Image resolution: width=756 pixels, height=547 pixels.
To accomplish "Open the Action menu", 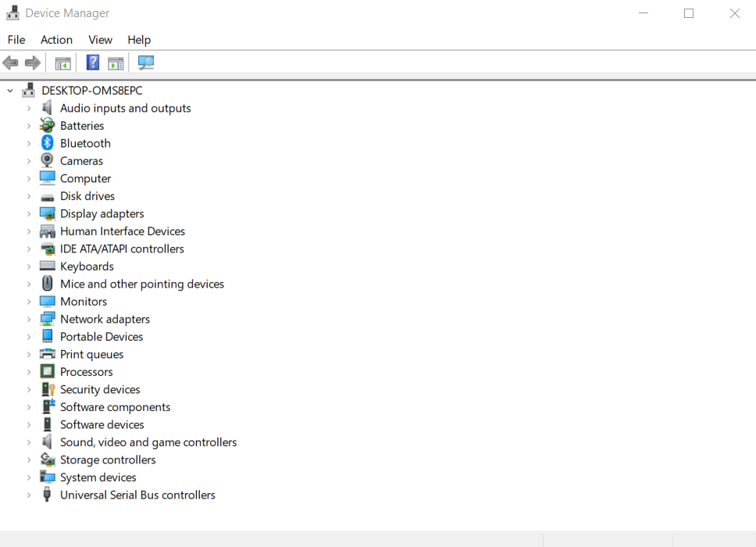I will (x=56, y=40).
